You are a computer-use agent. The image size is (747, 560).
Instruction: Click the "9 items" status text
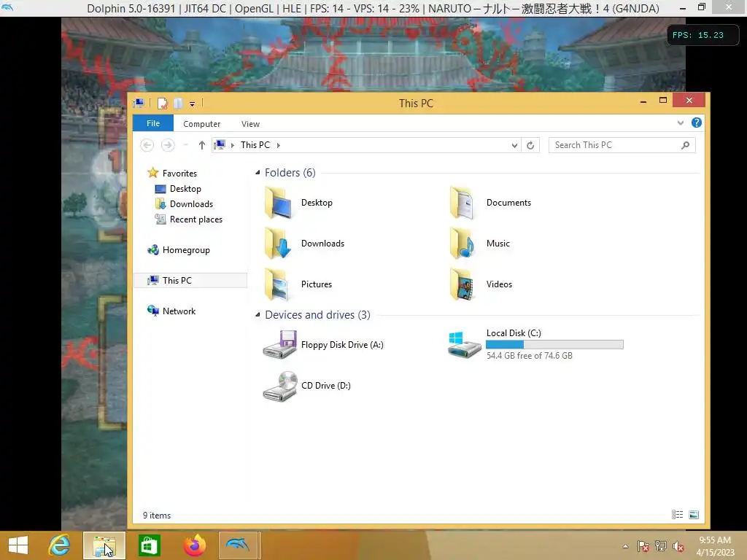157,516
